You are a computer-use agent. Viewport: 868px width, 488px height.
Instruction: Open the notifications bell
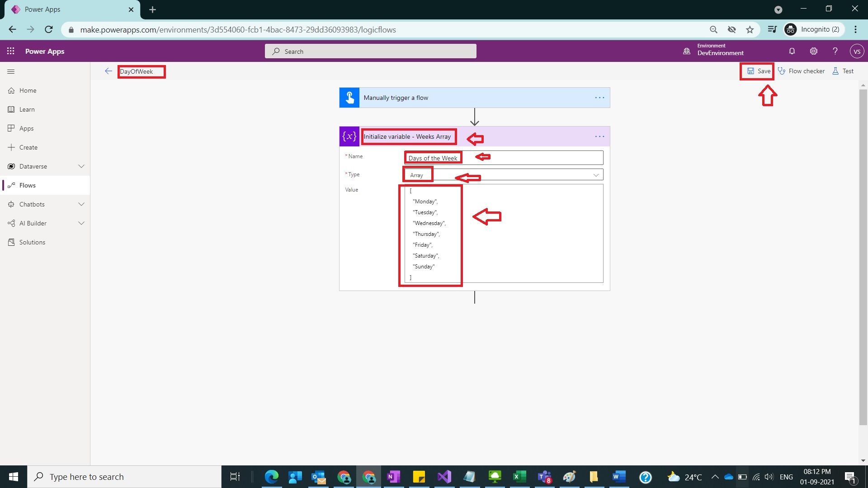point(792,51)
